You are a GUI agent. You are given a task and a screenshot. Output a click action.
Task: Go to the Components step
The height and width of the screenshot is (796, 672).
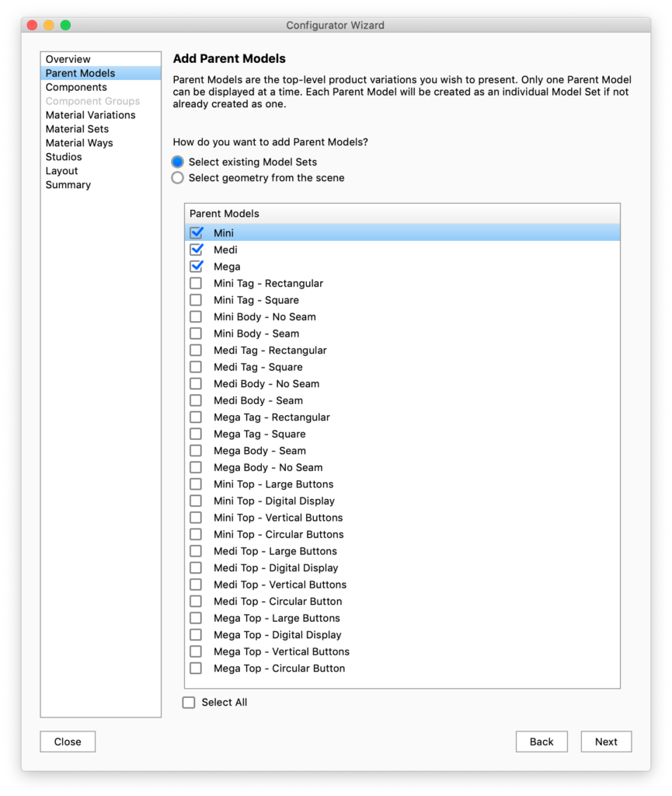[76, 87]
